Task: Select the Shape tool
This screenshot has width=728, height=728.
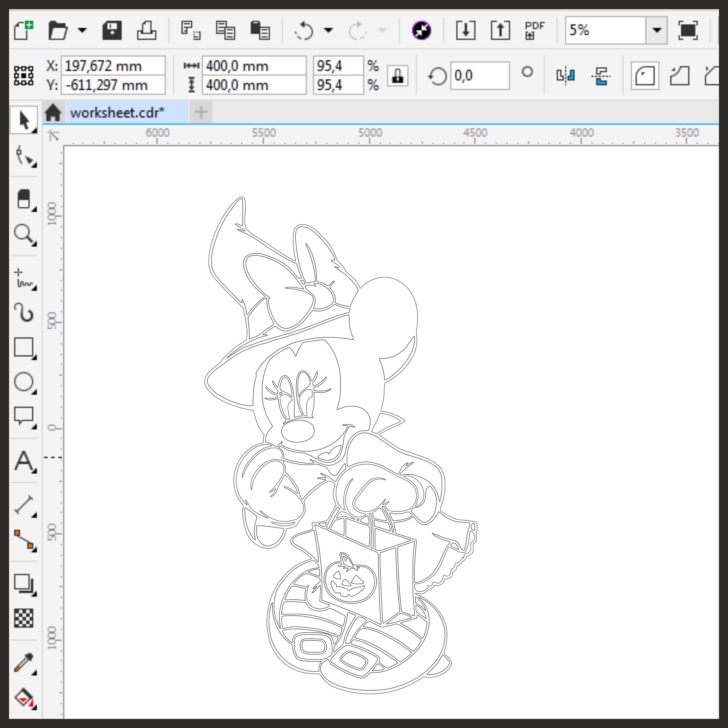Action: coord(23,158)
